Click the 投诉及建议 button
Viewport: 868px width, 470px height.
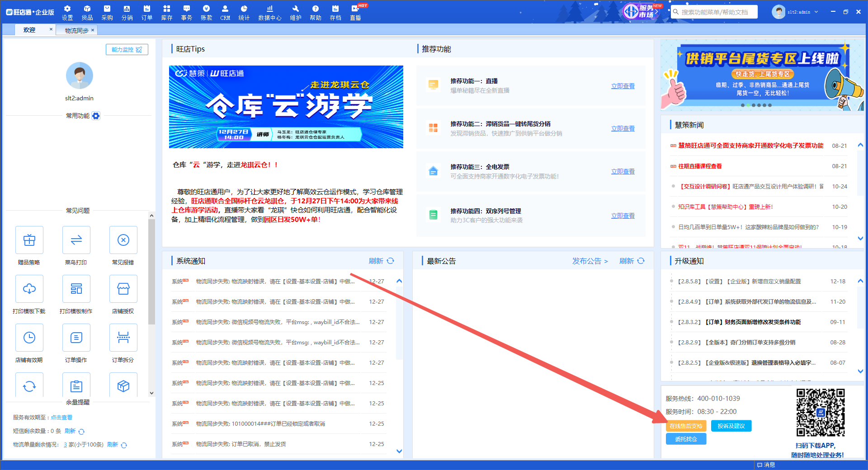(731, 426)
